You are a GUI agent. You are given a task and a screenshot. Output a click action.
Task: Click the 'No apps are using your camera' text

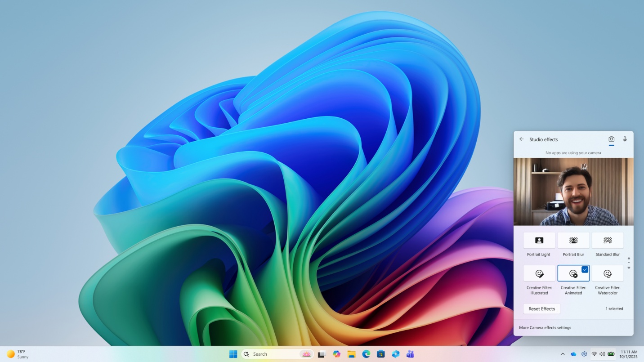coord(573,153)
